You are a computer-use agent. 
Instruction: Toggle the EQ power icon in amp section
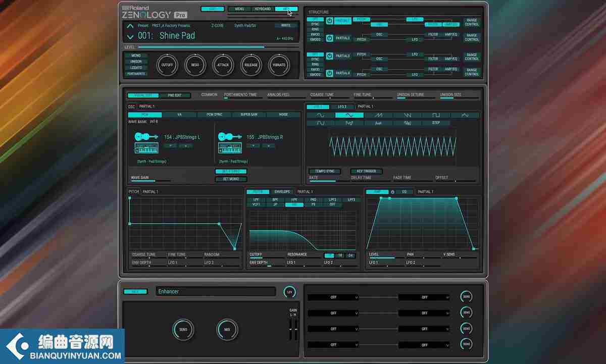(392, 192)
